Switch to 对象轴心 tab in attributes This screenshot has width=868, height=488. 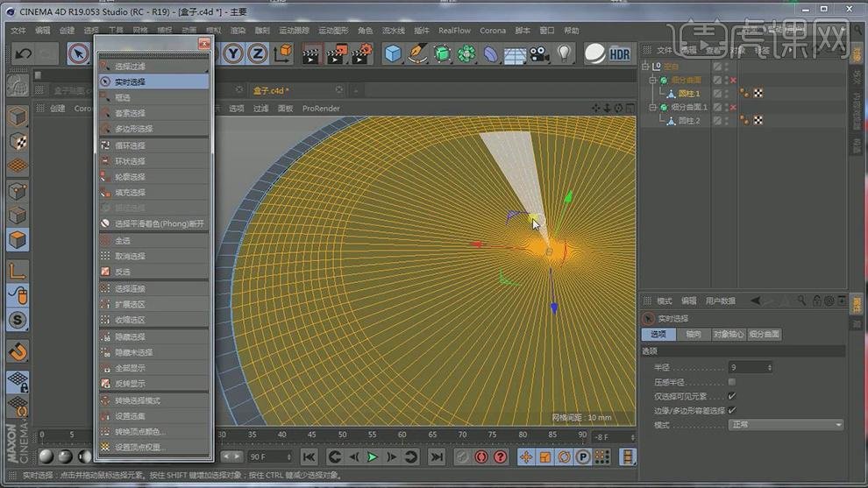pos(728,334)
